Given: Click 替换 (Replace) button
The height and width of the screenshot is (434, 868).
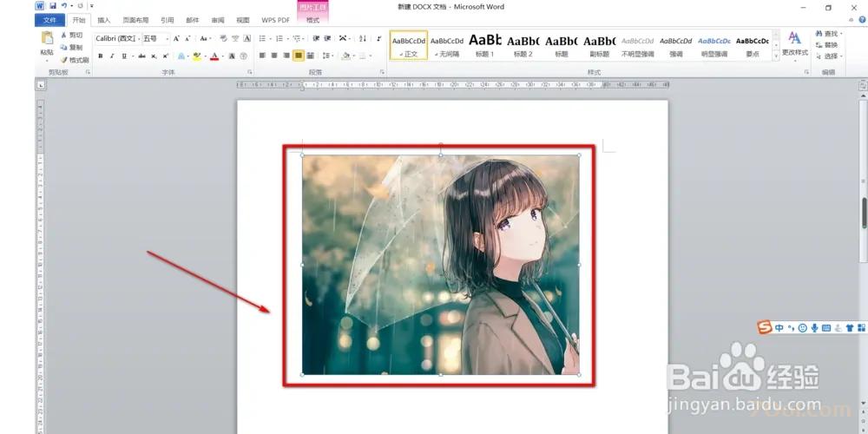Looking at the screenshot, I should [x=828, y=45].
